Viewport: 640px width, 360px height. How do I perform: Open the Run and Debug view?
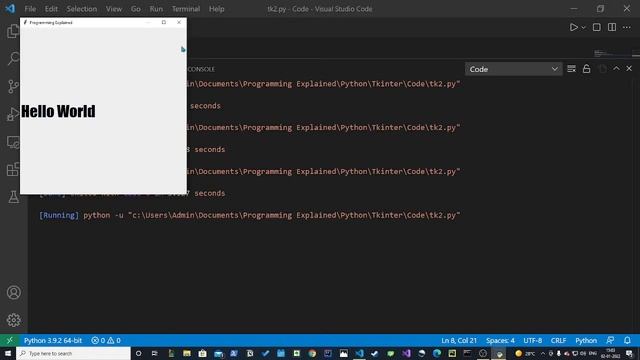coord(13,114)
